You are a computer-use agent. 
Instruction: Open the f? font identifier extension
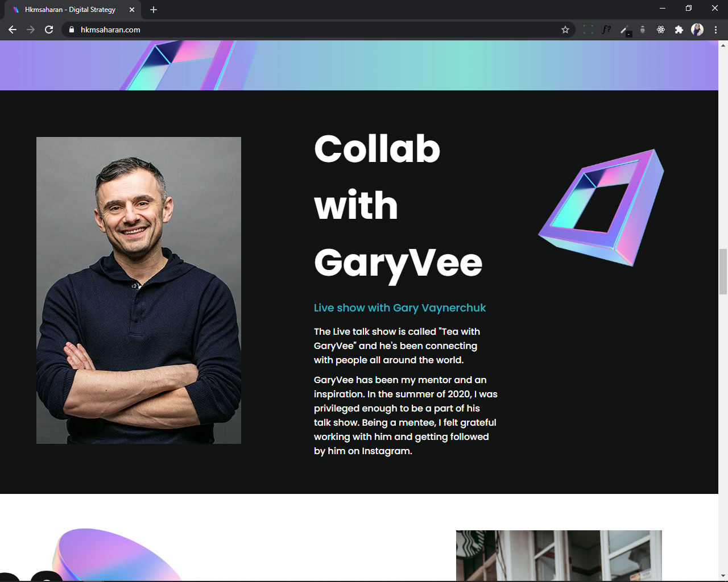[606, 30]
